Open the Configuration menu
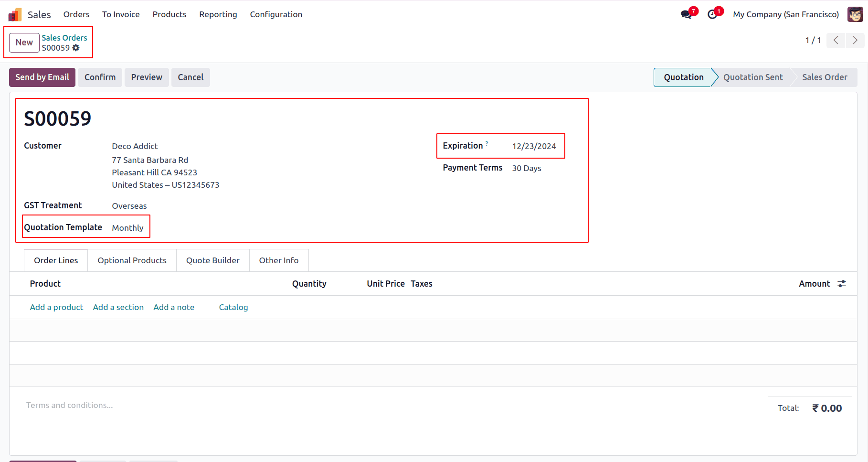Viewport: 868px width, 462px height. 276,14
